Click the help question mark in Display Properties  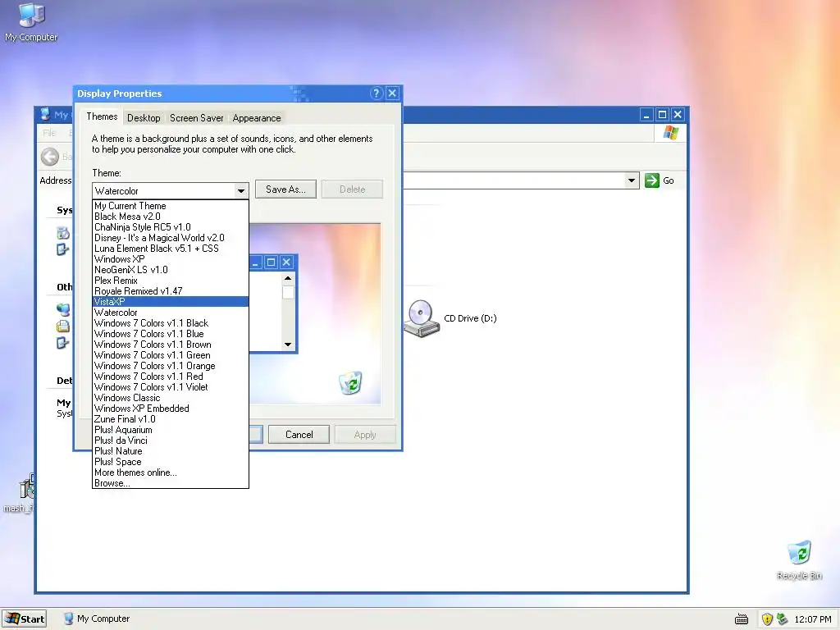point(376,94)
